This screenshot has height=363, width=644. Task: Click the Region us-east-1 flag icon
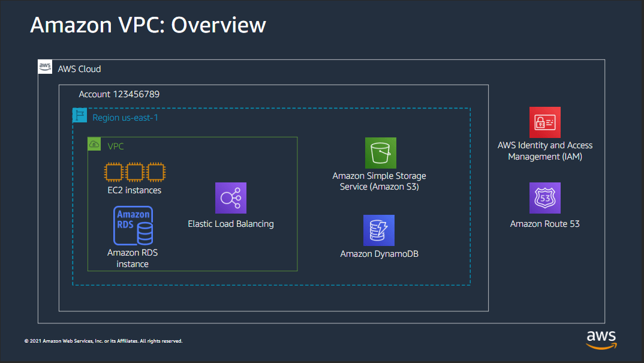click(x=79, y=115)
